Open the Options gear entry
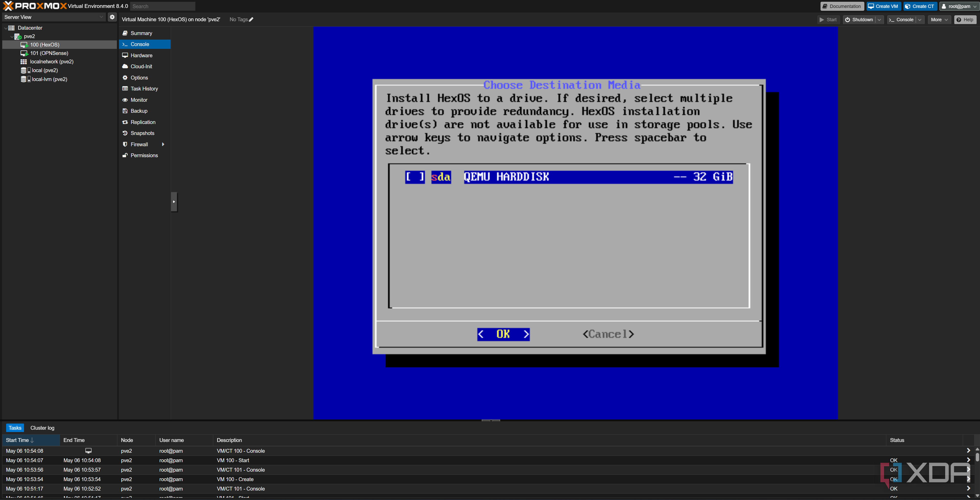 pos(144,77)
